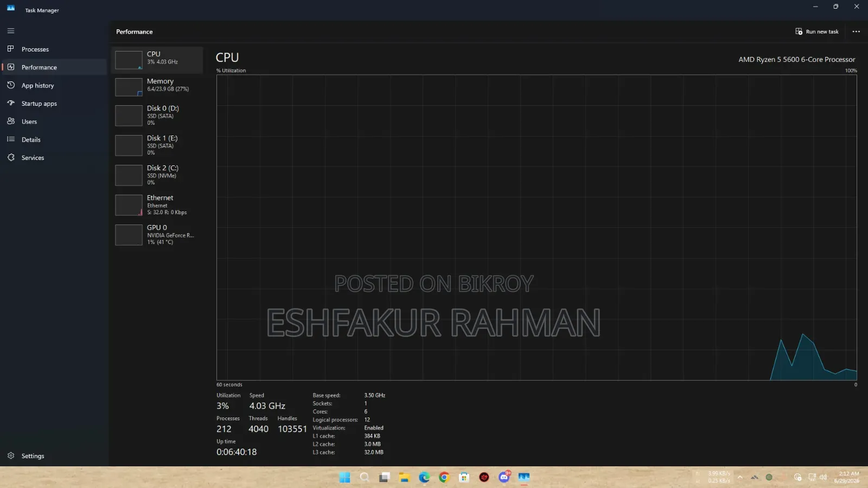
Task: Open the three-dot more options menu
Action: coord(856,31)
